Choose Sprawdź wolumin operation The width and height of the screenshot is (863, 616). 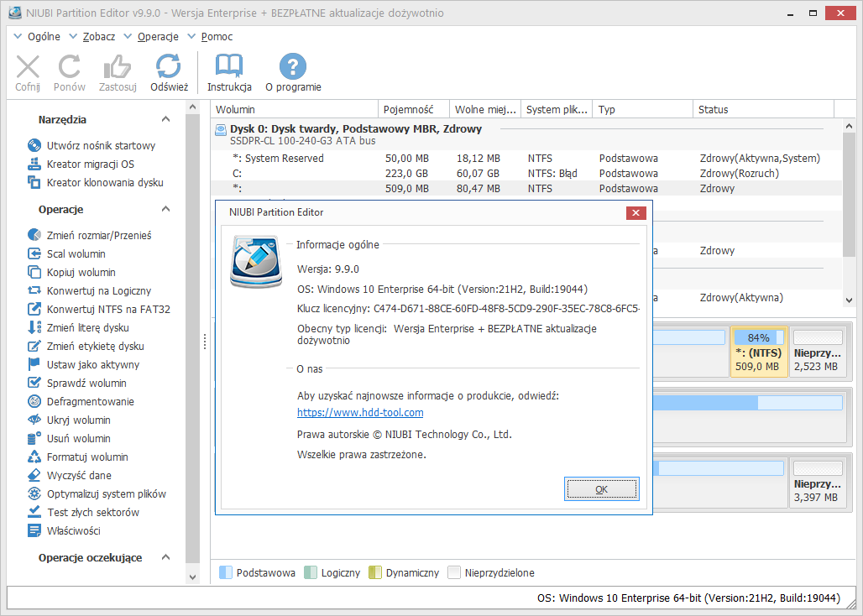77,384
